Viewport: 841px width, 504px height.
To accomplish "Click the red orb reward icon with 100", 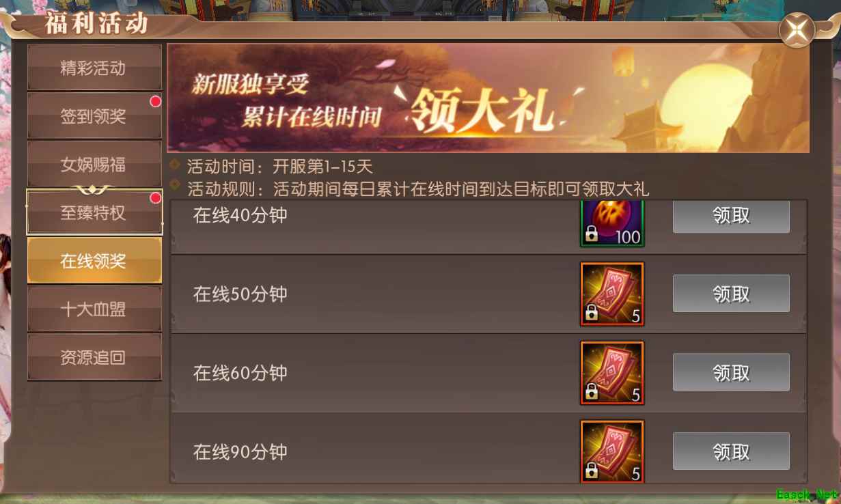I will 612,223.
